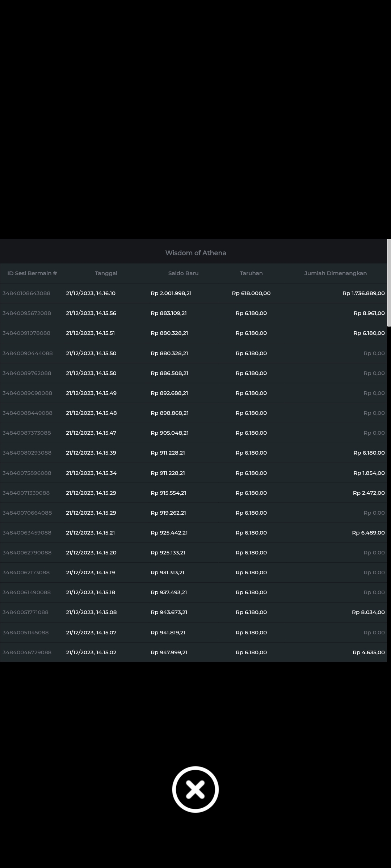View session ID 34840080293088
This screenshot has width=391, height=868.
(x=27, y=453)
